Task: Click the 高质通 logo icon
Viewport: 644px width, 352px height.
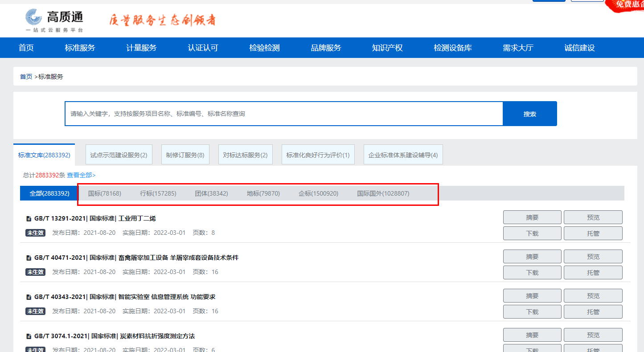Action: [34, 17]
